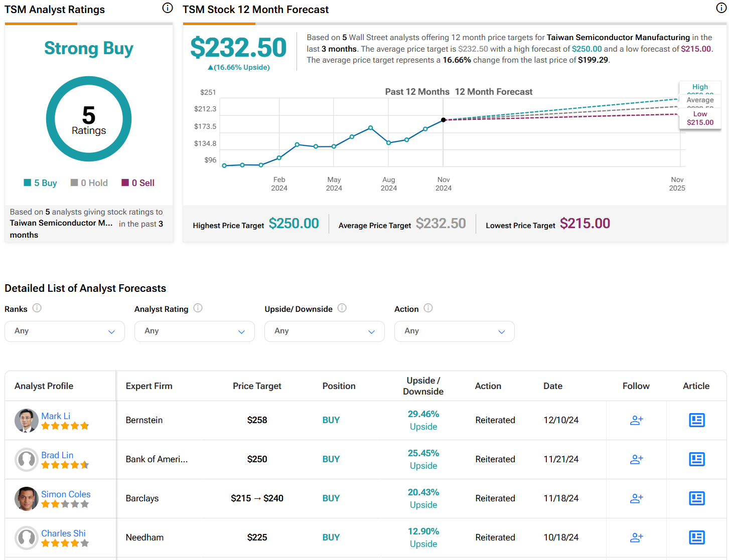This screenshot has width=729, height=560.
Task: Click the Nov 2024 chart data point
Action: pyautogui.click(x=443, y=120)
